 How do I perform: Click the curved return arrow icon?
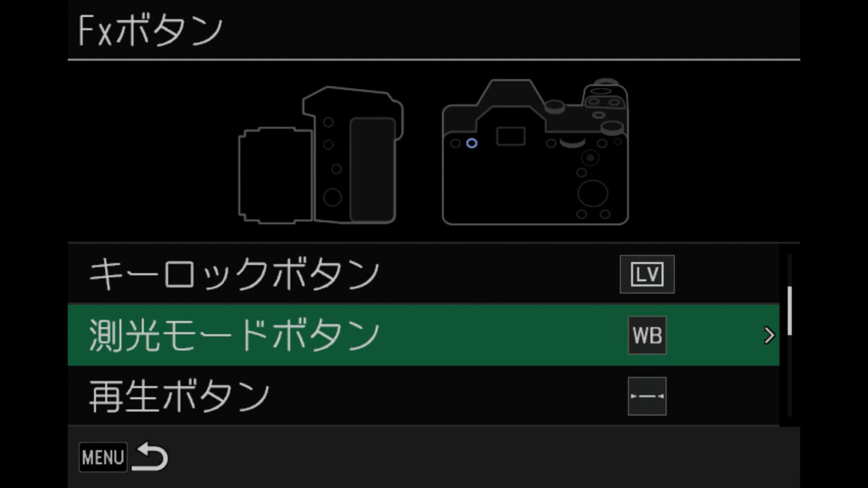tap(150, 456)
